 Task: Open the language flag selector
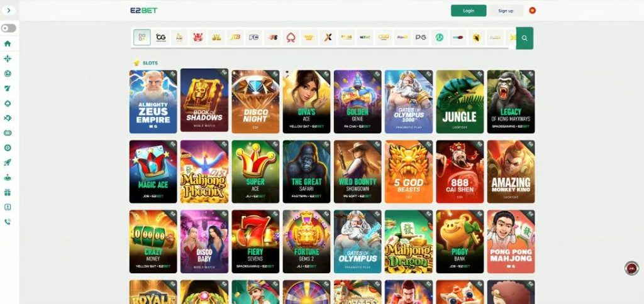(532, 11)
